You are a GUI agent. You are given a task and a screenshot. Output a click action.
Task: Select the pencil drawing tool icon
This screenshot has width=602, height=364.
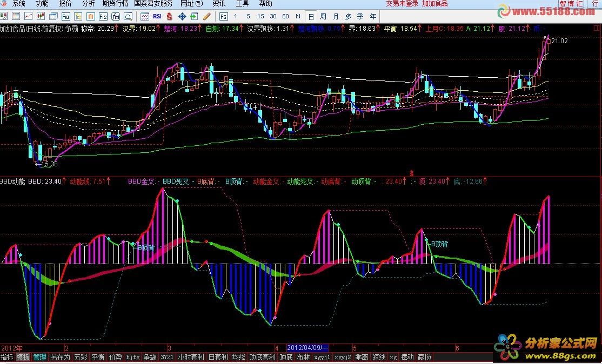tap(206, 16)
